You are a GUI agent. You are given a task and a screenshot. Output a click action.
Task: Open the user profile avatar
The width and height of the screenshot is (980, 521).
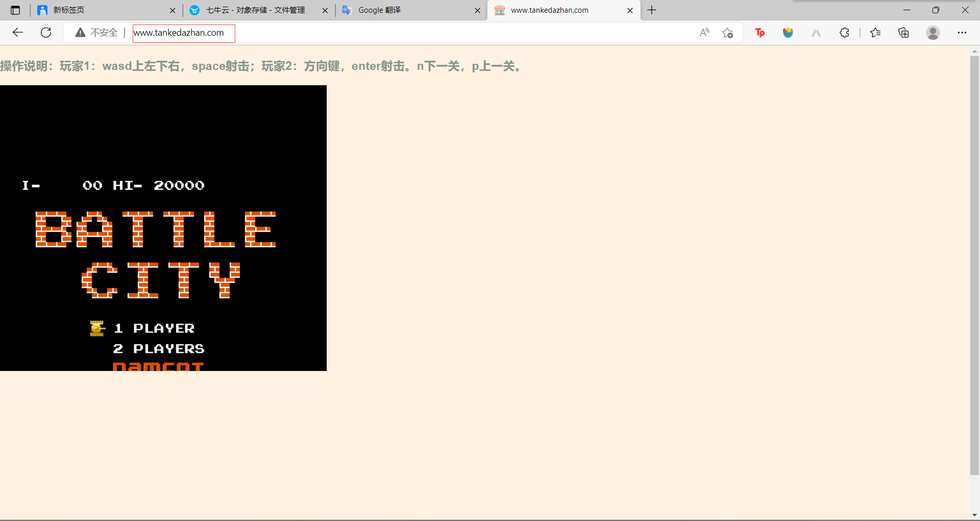point(933,33)
